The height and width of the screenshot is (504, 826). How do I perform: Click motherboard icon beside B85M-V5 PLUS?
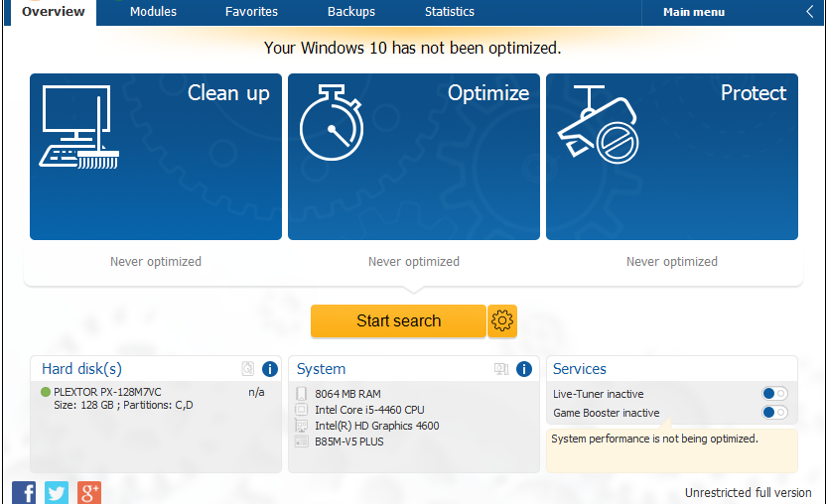(x=302, y=441)
